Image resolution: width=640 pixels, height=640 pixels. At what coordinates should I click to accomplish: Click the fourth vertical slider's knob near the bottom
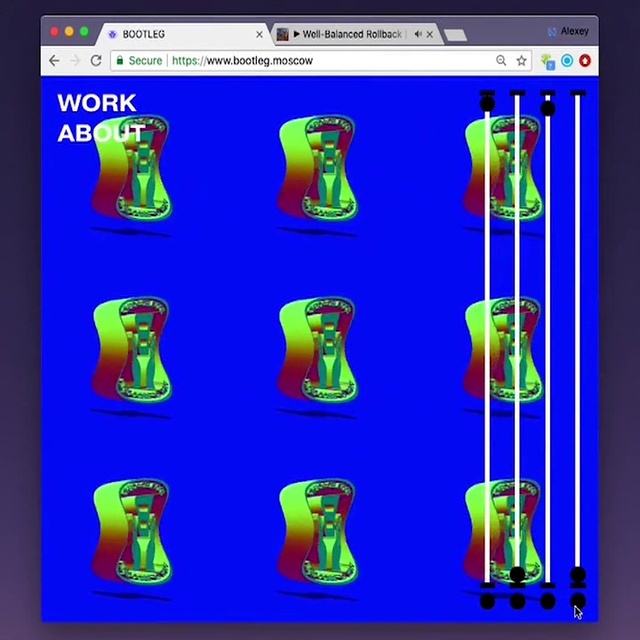(578, 576)
